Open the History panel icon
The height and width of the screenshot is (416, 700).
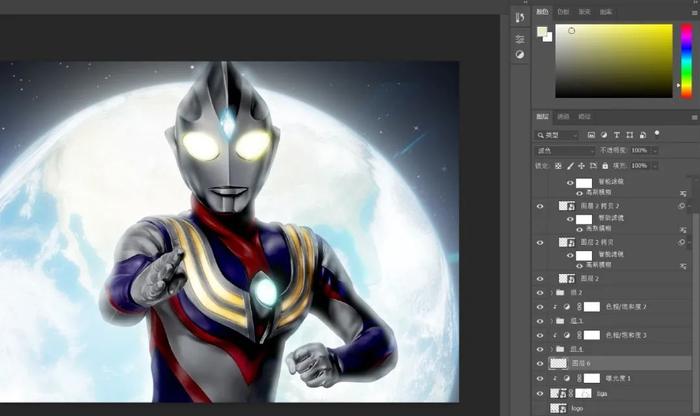coord(520,17)
